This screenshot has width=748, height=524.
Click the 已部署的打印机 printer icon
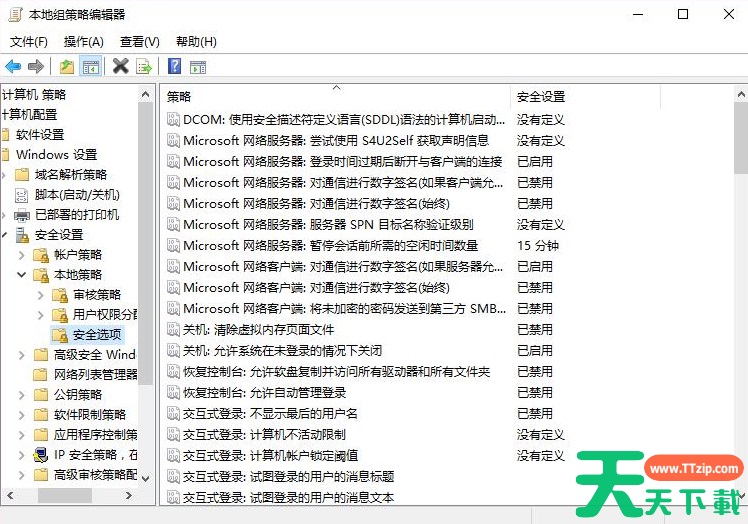21,215
